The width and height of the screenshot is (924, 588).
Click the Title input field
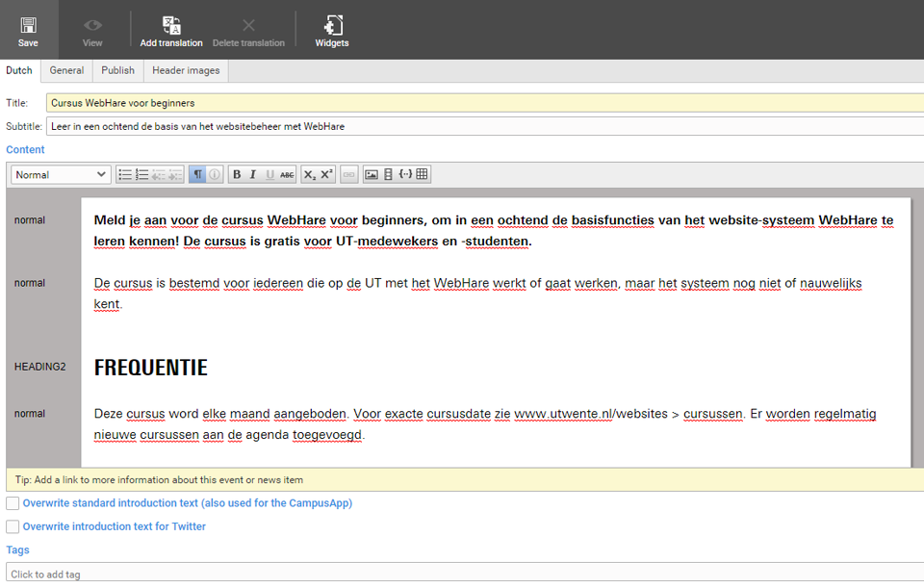pos(484,103)
